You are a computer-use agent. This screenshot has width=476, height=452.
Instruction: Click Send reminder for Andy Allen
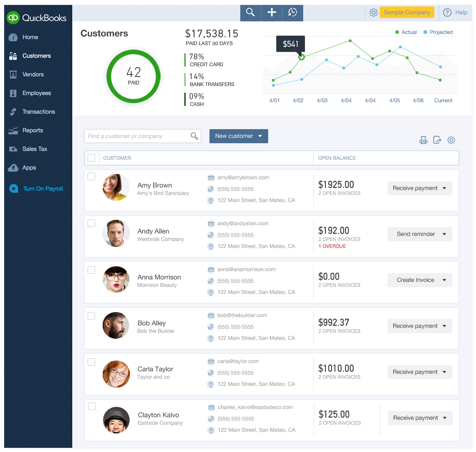[x=416, y=234]
